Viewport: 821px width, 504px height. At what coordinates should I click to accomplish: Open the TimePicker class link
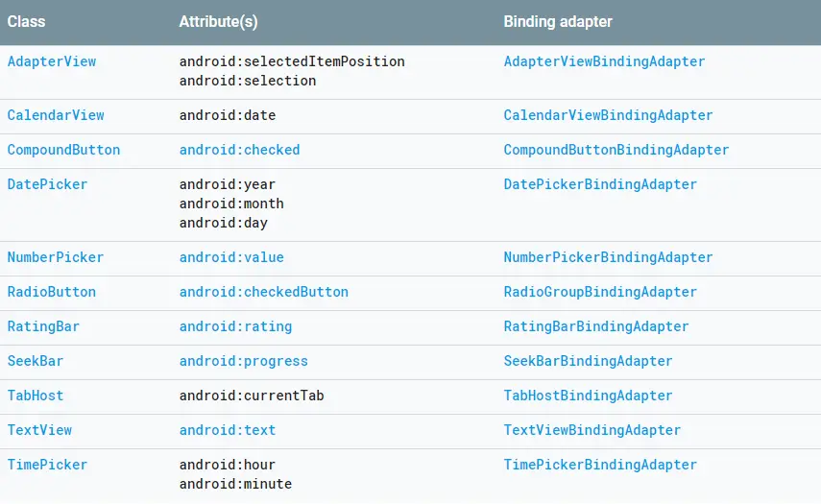tap(48, 465)
